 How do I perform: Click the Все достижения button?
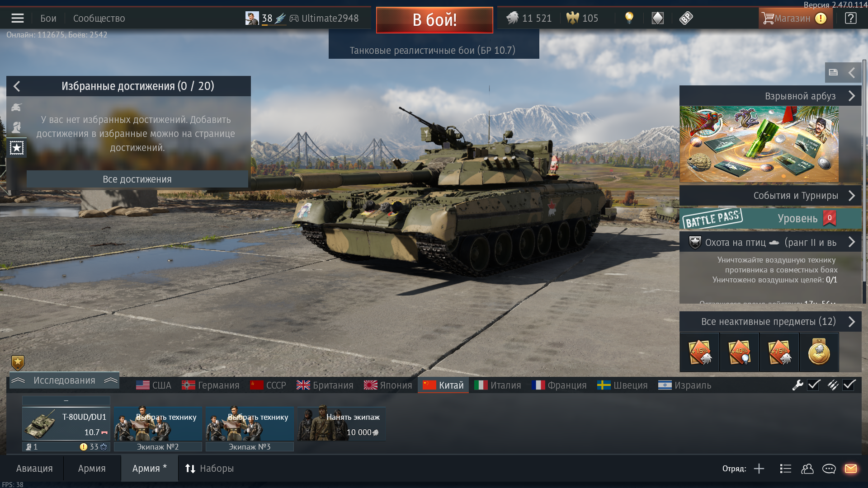coord(137,179)
